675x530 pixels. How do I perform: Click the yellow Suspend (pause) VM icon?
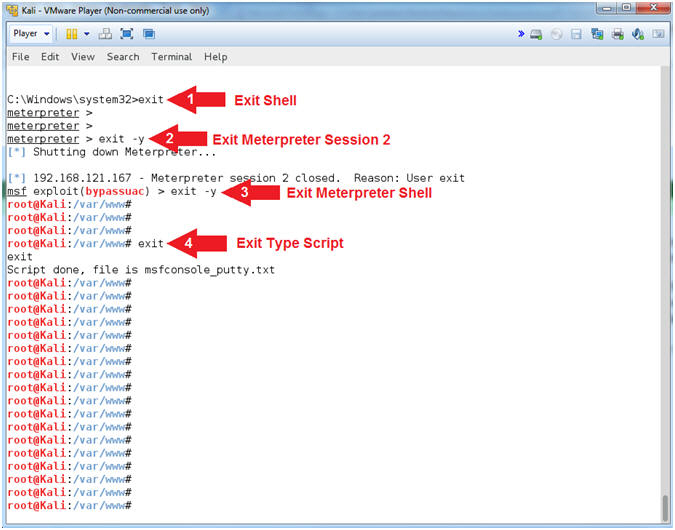71,34
